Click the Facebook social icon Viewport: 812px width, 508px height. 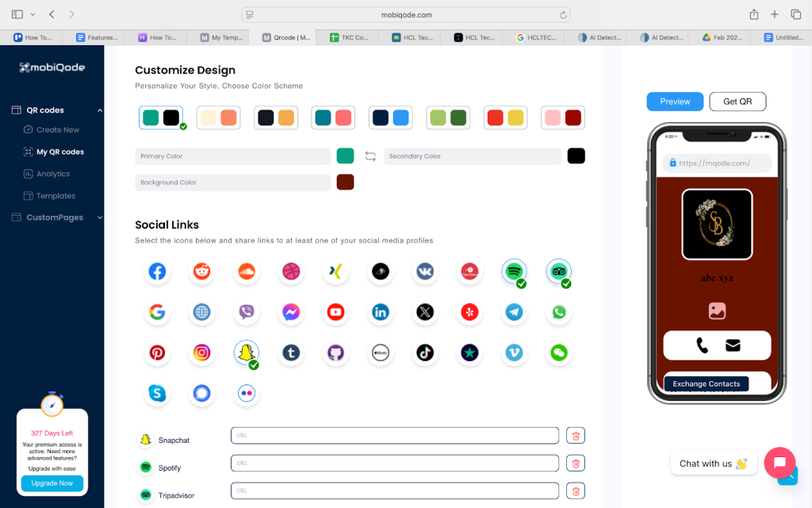pos(157,272)
